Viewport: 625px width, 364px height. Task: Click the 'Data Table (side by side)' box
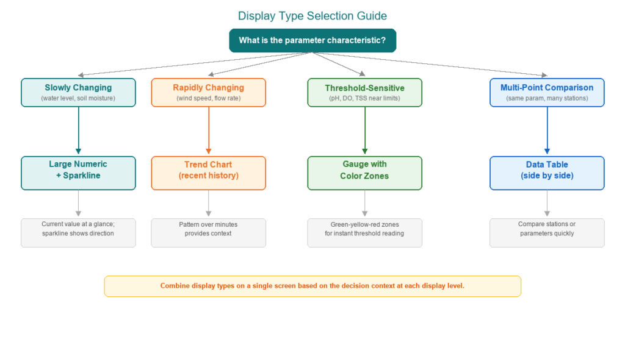coord(547,173)
